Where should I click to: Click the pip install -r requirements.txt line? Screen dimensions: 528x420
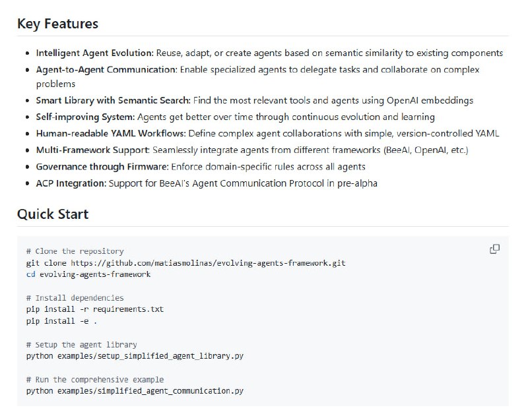94,309
